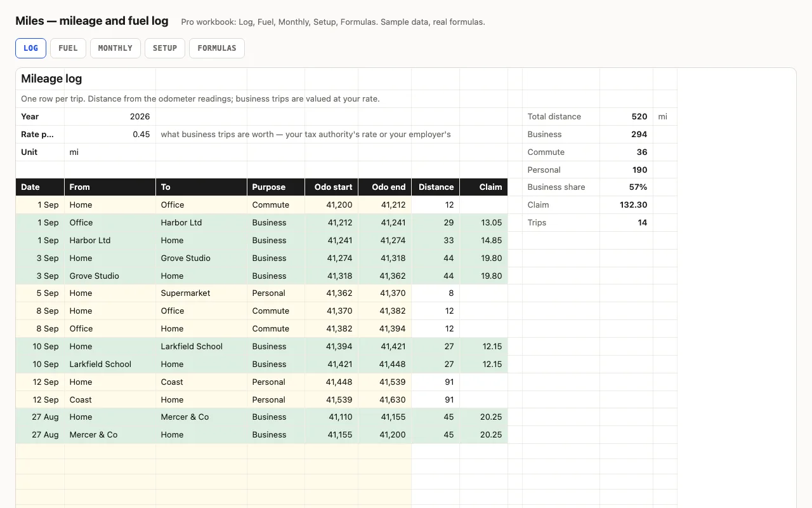Click the rate description note text
This screenshot has height=508, width=812.
click(306, 135)
